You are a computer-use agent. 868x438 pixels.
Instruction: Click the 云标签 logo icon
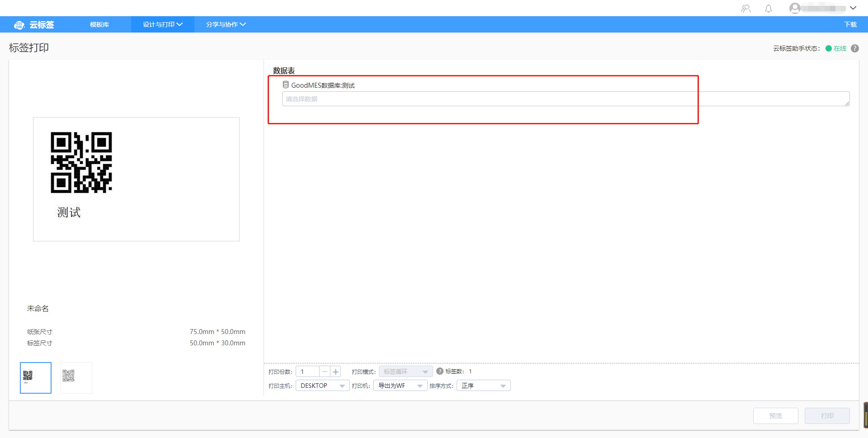coord(19,25)
